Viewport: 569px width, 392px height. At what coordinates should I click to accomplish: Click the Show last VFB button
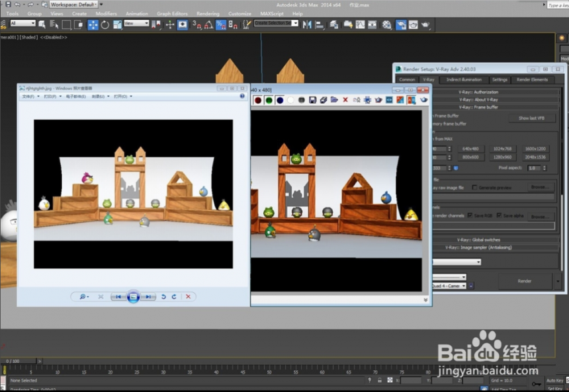tap(531, 118)
